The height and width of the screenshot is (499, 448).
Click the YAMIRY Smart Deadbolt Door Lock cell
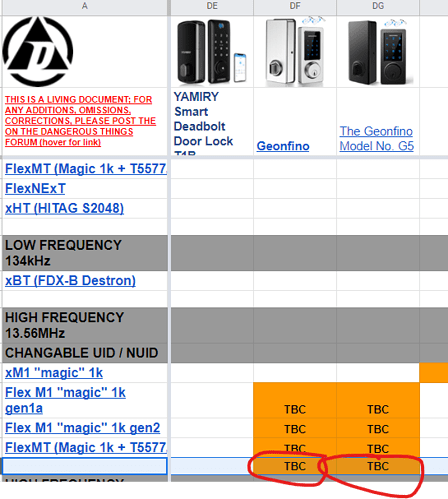tap(212, 122)
